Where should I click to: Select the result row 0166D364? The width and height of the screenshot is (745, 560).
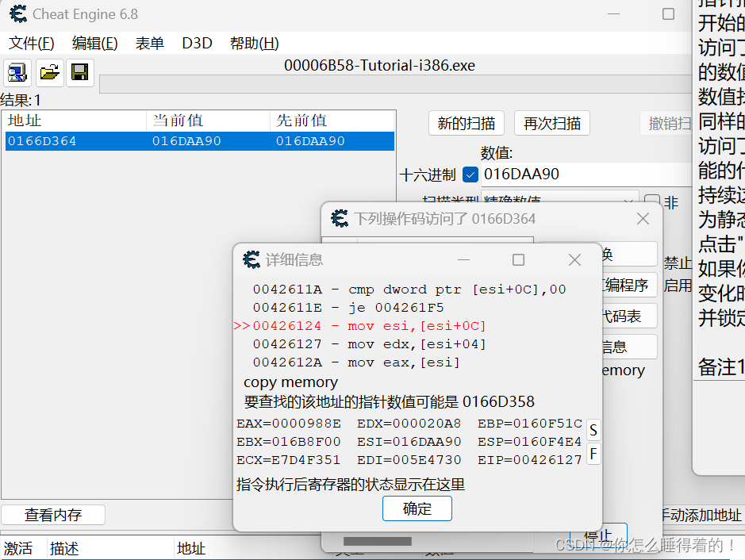coord(200,141)
